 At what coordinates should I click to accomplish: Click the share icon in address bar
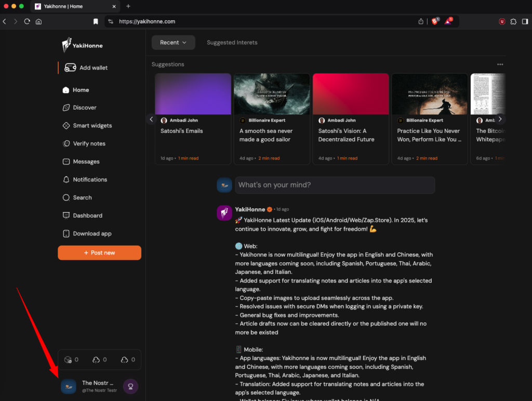pos(421,21)
